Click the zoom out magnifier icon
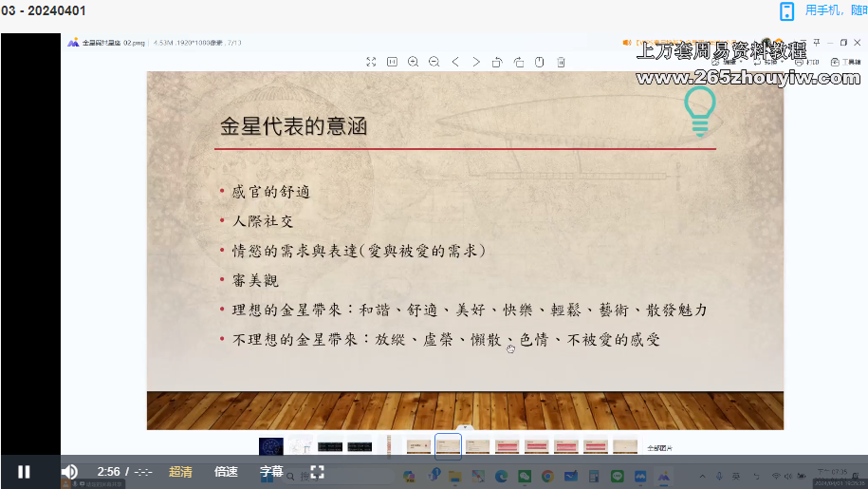 tap(434, 62)
